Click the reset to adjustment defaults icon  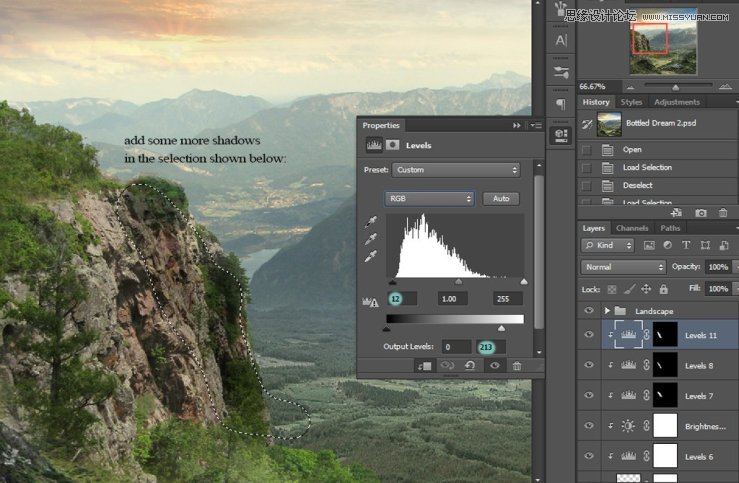pos(470,366)
